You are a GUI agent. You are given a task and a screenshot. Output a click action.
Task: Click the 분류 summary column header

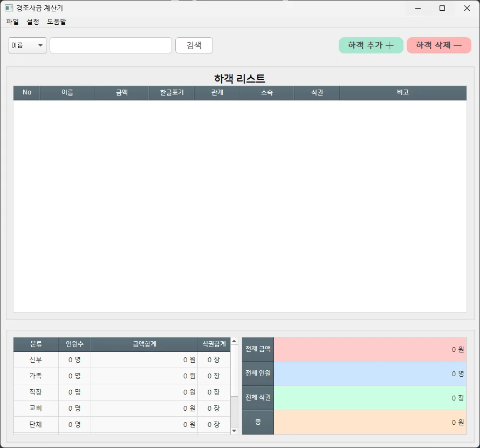click(x=36, y=344)
